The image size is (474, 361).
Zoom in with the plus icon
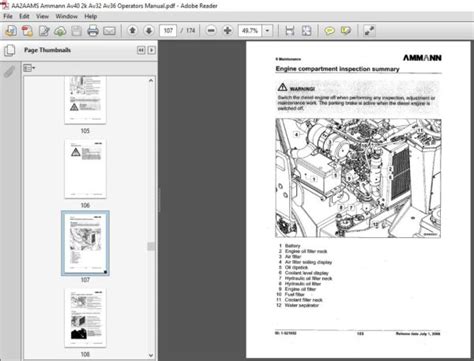(228, 31)
